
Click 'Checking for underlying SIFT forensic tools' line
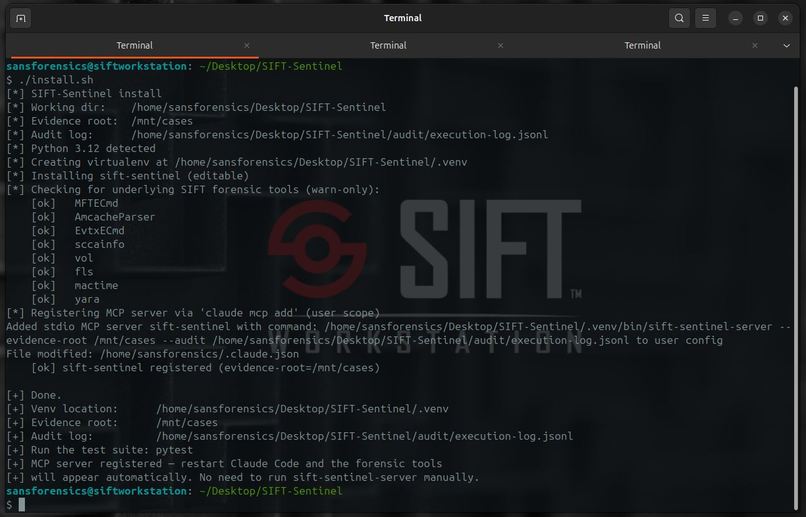193,190
